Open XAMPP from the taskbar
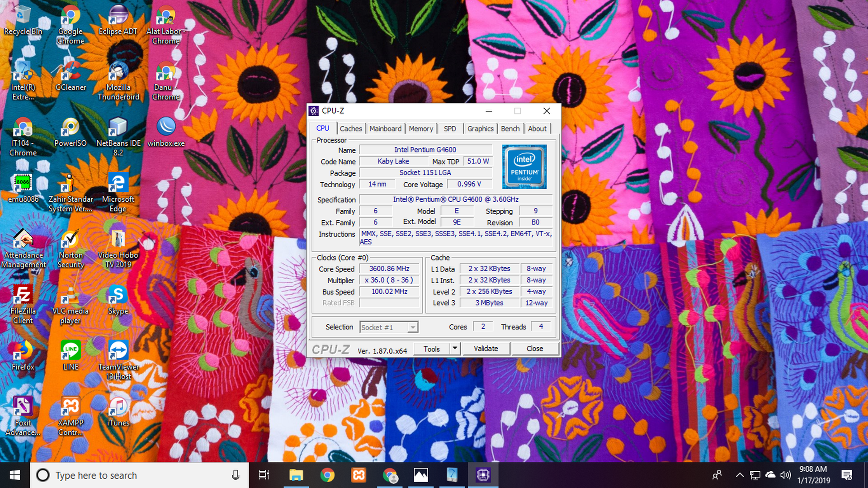The image size is (868, 488). tap(359, 475)
